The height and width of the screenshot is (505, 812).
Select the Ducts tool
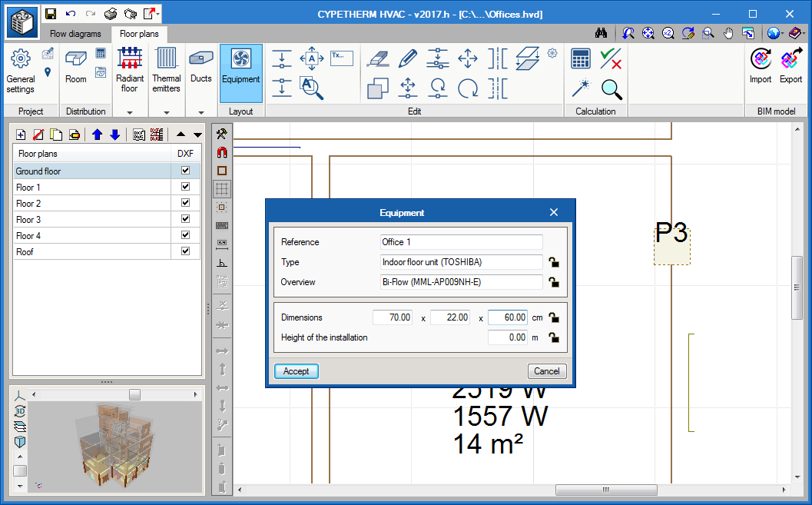(201, 66)
